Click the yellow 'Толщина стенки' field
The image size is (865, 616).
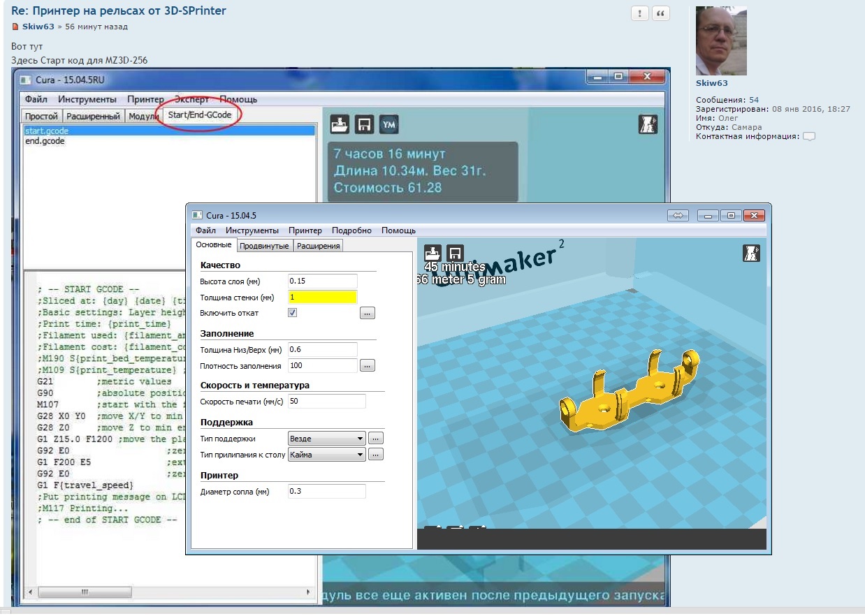click(x=322, y=298)
